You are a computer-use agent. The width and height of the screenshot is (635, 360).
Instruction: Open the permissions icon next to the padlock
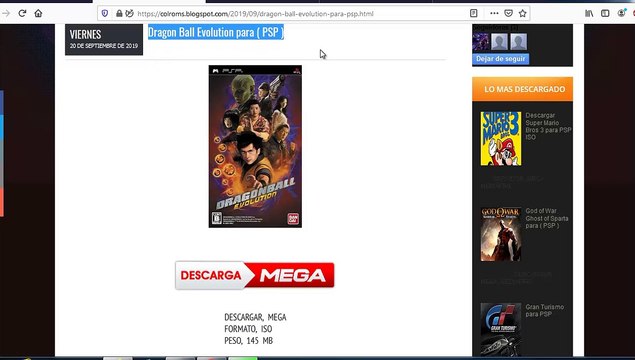tap(129, 13)
